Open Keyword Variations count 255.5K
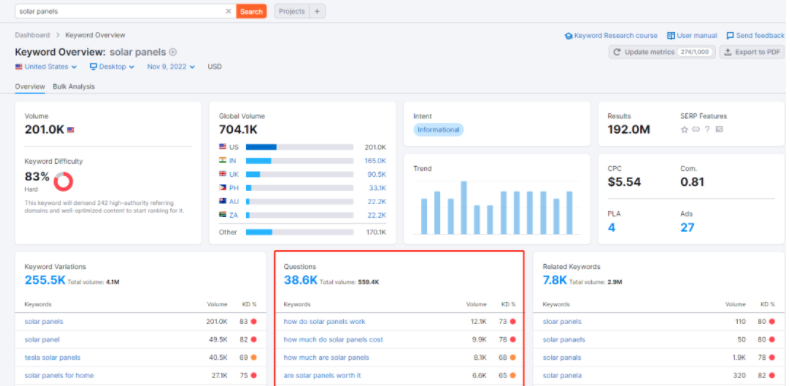This screenshot has height=386, width=790. (45, 280)
